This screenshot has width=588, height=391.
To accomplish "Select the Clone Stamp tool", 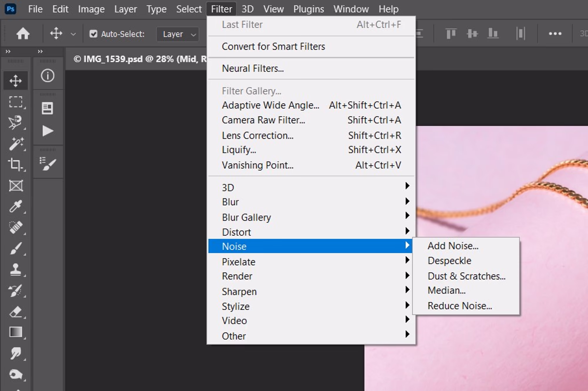I will [15, 269].
